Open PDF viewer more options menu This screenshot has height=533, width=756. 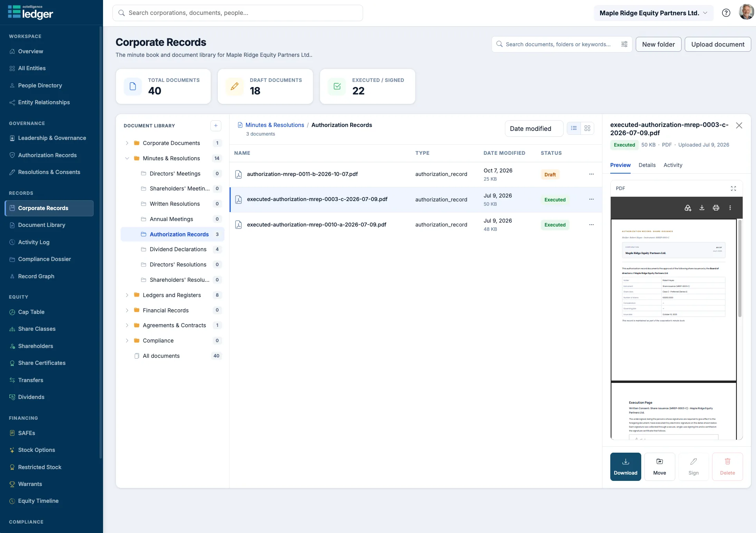(x=730, y=208)
